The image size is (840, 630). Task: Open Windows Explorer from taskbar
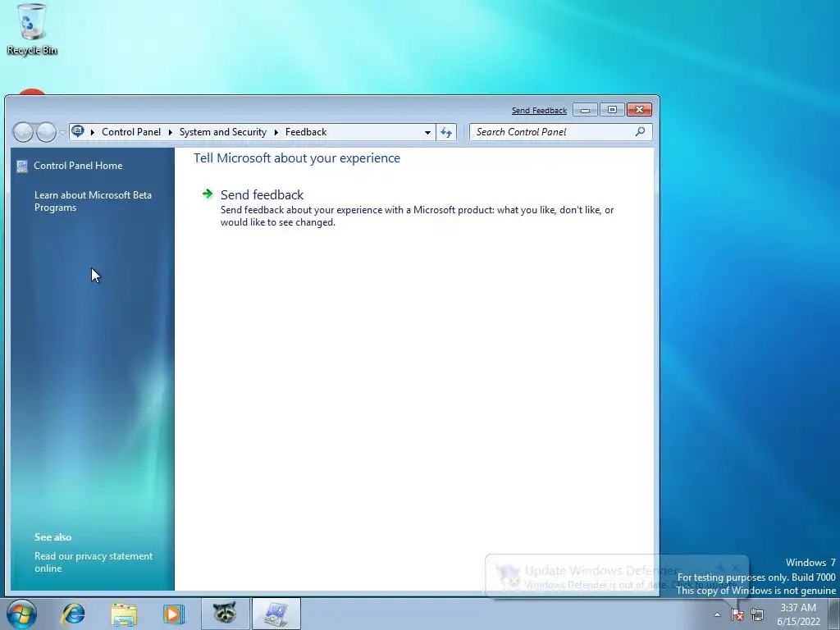tap(124, 614)
